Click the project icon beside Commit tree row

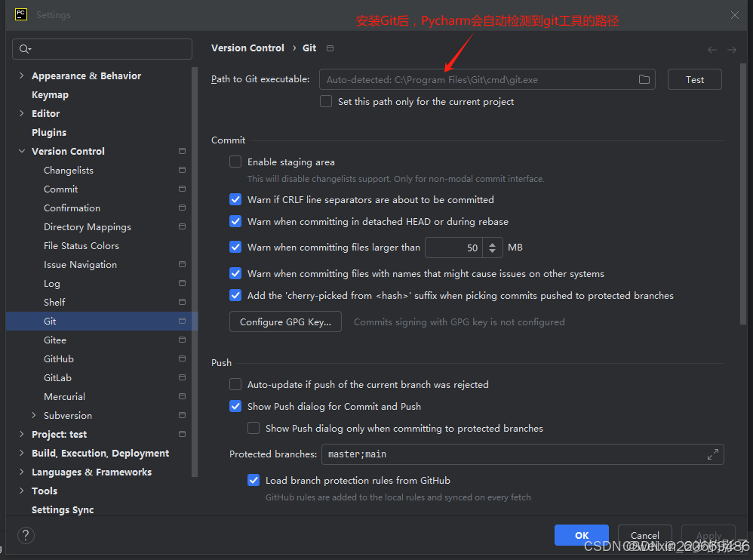coord(182,189)
